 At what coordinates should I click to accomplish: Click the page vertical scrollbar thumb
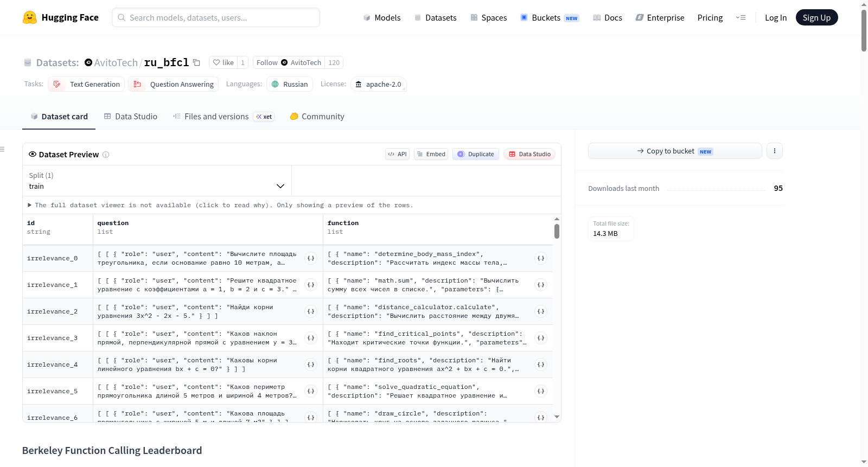pyautogui.click(x=864, y=30)
